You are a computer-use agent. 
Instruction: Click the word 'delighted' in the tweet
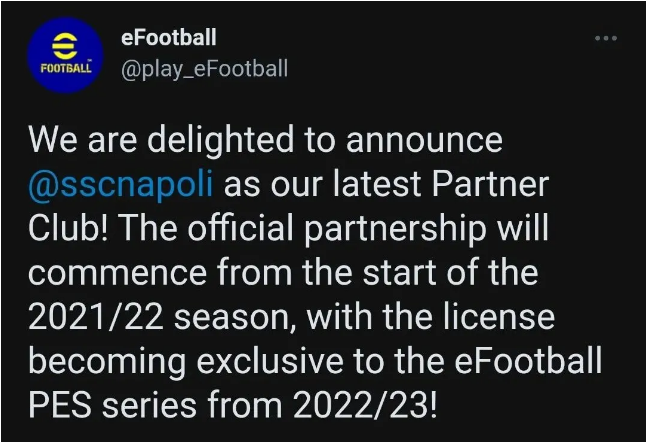pyautogui.click(x=220, y=140)
